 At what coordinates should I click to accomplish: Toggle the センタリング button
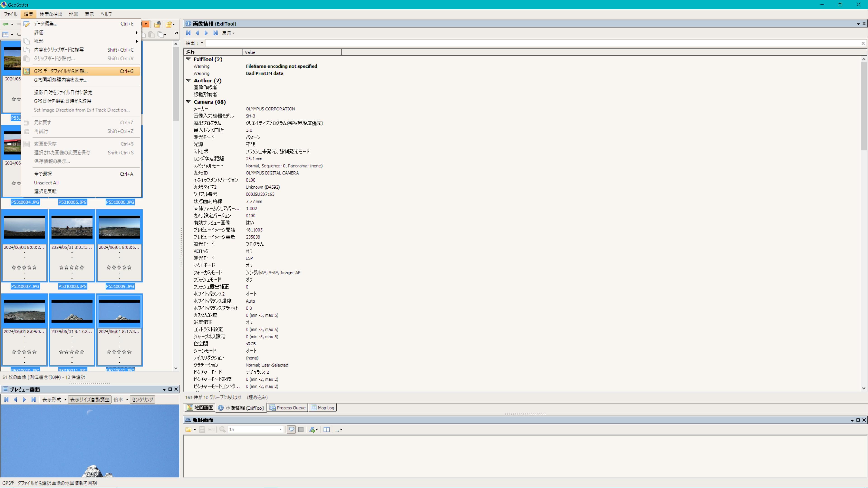pyautogui.click(x=142, y=399)
